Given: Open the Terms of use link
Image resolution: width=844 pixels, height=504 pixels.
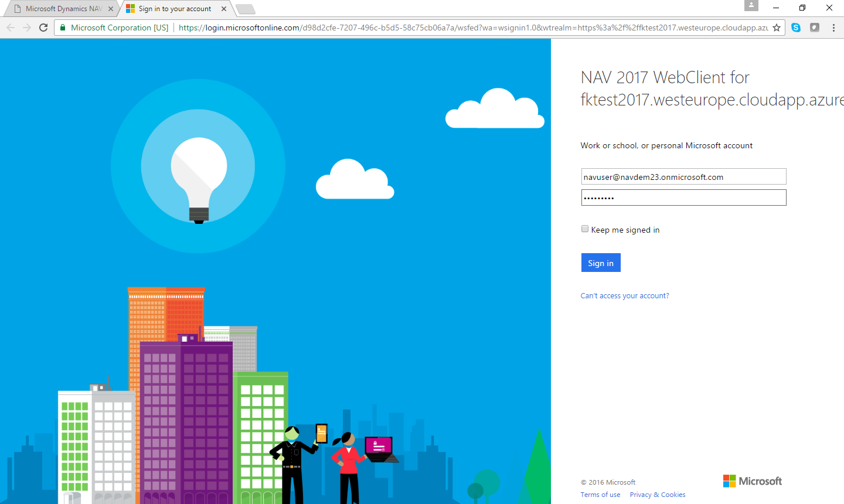Looking at the screenshot, I should coord(600,495).
